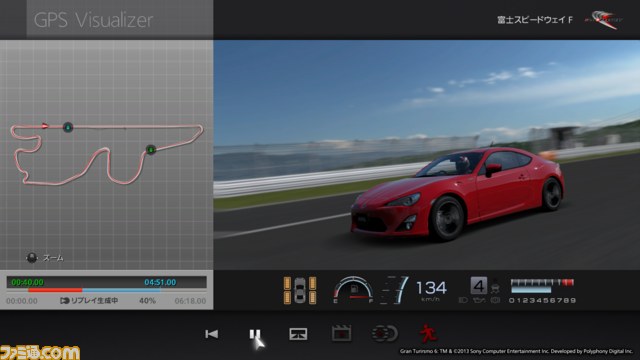Select the dimmed disc icon
The height and width of the screenshot is (360, 640).
384,333
